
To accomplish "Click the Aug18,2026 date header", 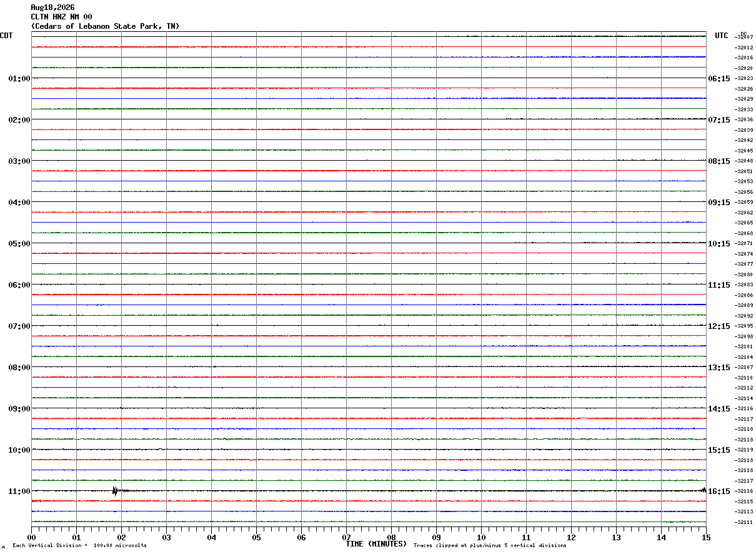I will 52,8.
